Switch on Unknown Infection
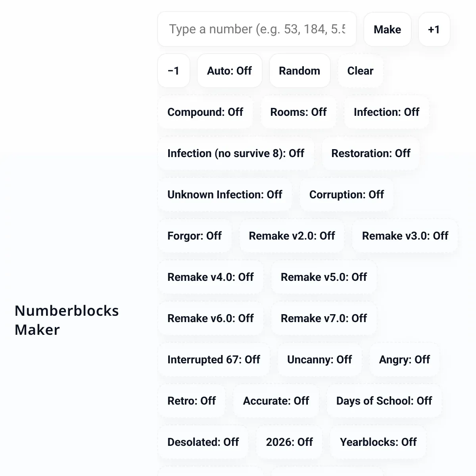The image size is (476, 476). [225, 195]
